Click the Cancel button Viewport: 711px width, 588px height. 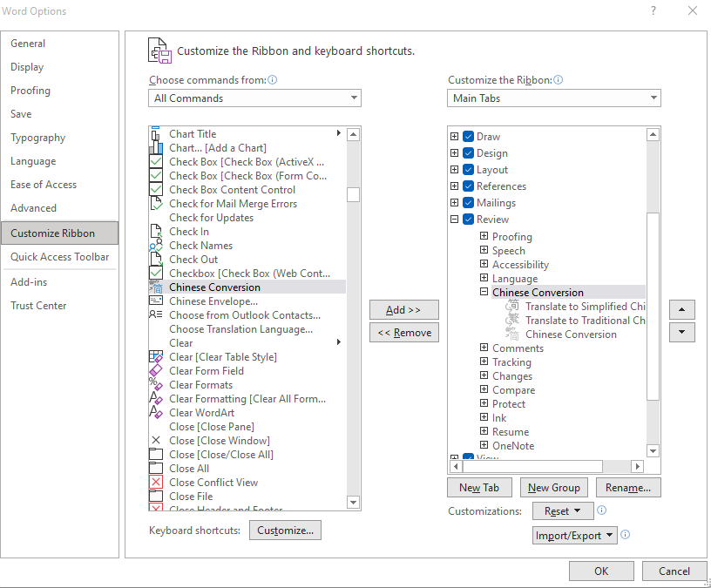[x=674, y=571]
